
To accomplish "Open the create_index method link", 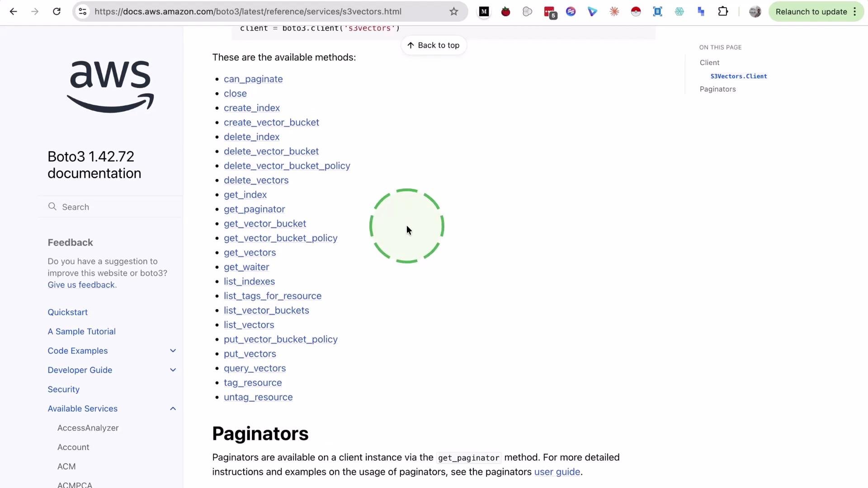I will [x=252, y=108].
